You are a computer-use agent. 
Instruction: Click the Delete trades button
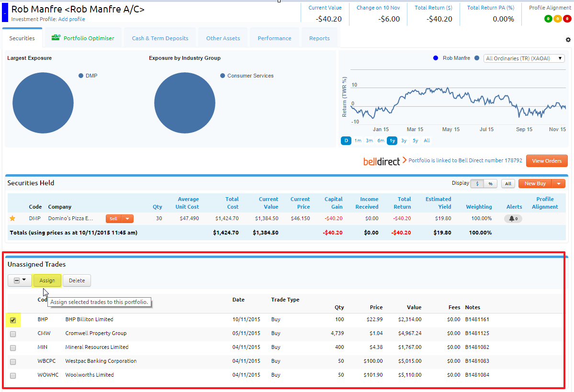tap(77, 280)
